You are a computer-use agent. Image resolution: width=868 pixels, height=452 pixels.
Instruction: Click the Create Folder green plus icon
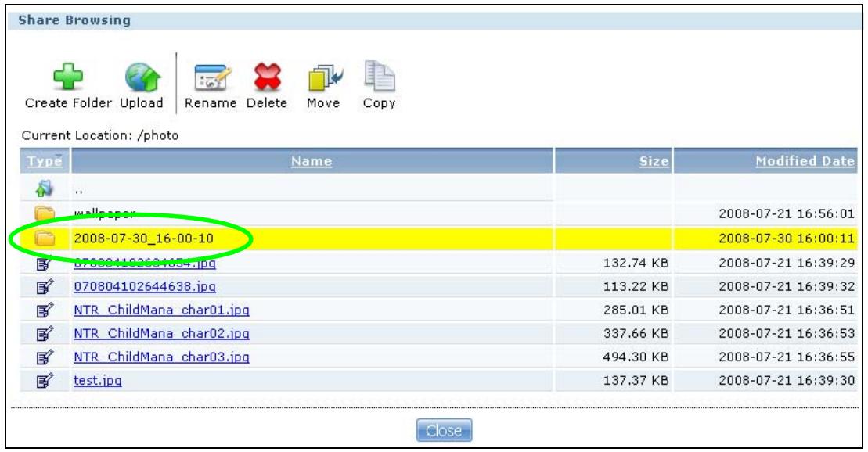68,77
